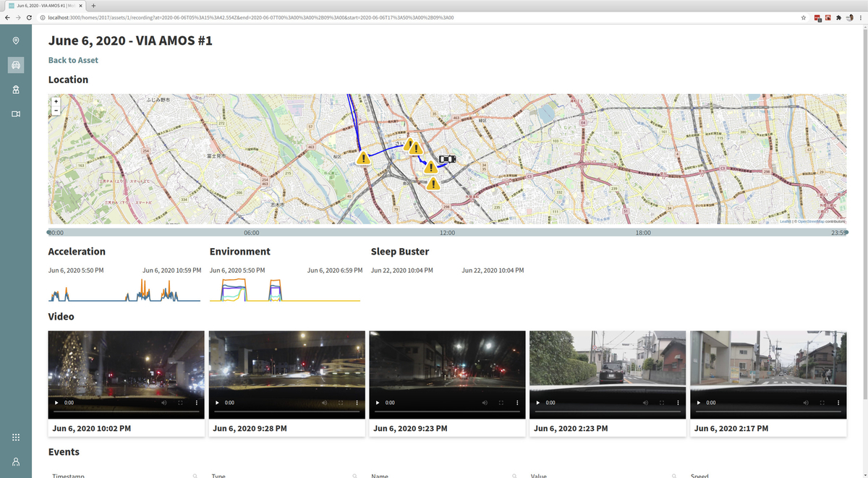This screenshot has height=478, width=868.
Task: Open the video camera sidebar icon
Action: [16, 114]
